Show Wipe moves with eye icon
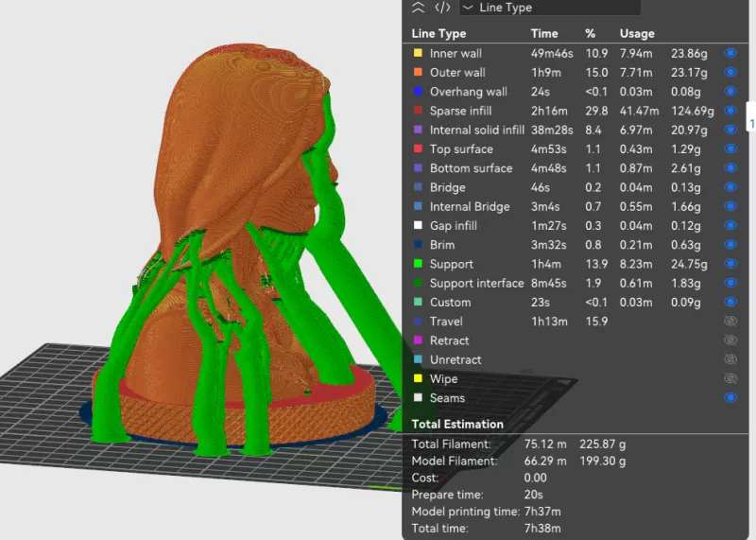Viewport: 756px width, 540px height. (730, 379)
